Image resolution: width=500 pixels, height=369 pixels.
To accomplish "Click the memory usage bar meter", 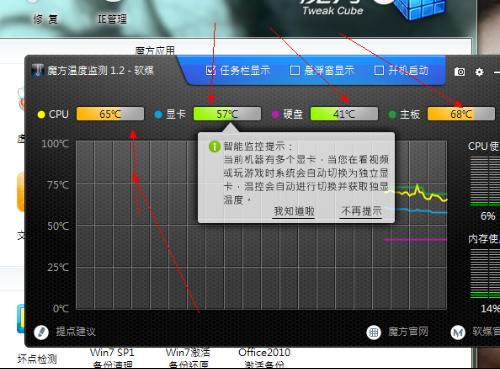I will [485, 273].
